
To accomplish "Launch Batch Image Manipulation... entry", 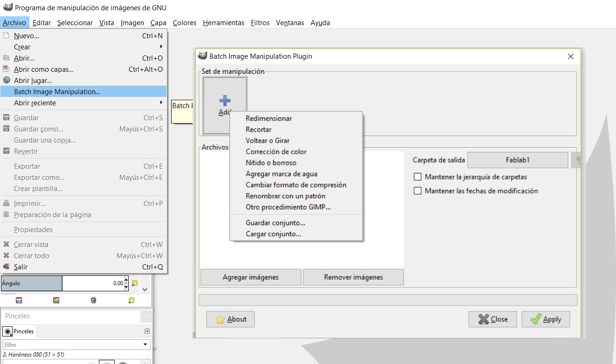I will [x=83, y=92].
